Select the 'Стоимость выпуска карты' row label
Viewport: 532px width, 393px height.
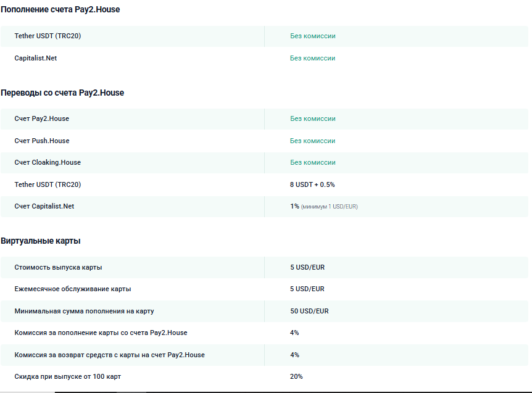pyautogui.click(x=58, y=267)
